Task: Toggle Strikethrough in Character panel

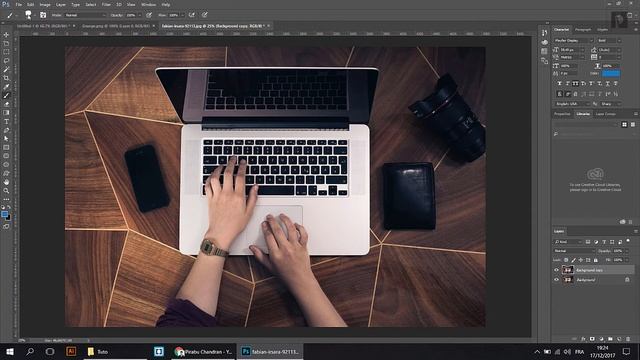Action: tap(616, 83)
